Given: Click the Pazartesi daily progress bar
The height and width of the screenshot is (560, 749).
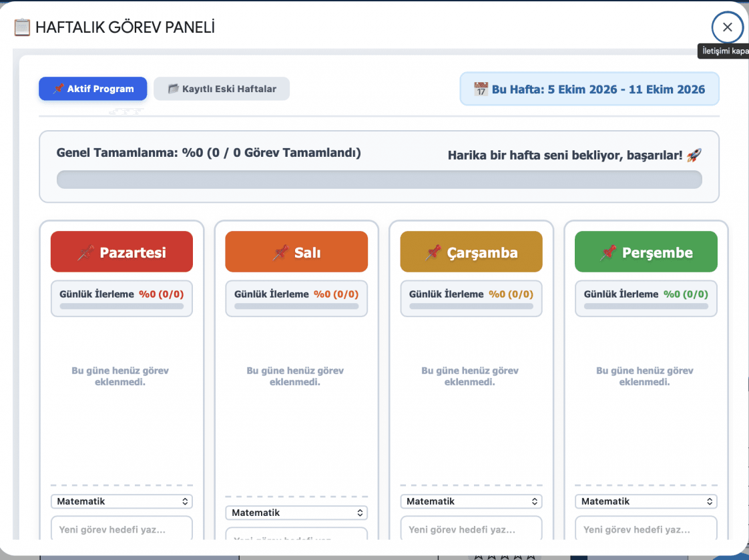Looking at the screenshot, I should tap(121, 306).
